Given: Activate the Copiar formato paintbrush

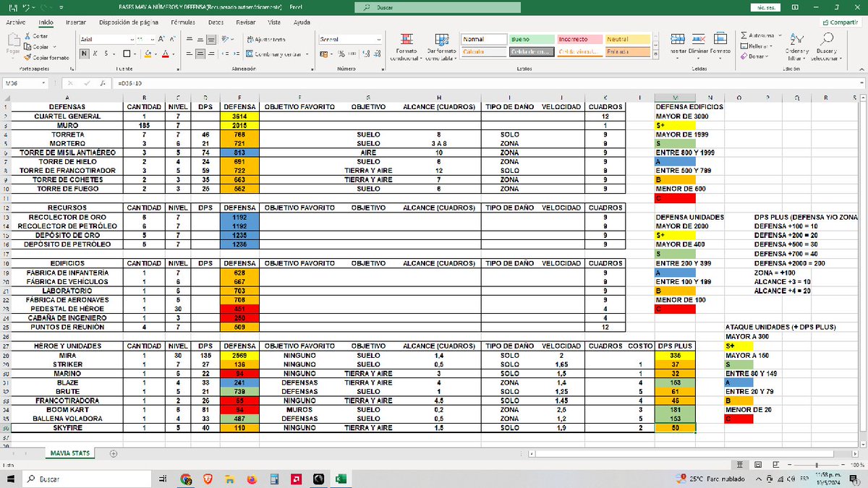Looking at the screenshot, I should pyautogui.click(x=27, y=57).
